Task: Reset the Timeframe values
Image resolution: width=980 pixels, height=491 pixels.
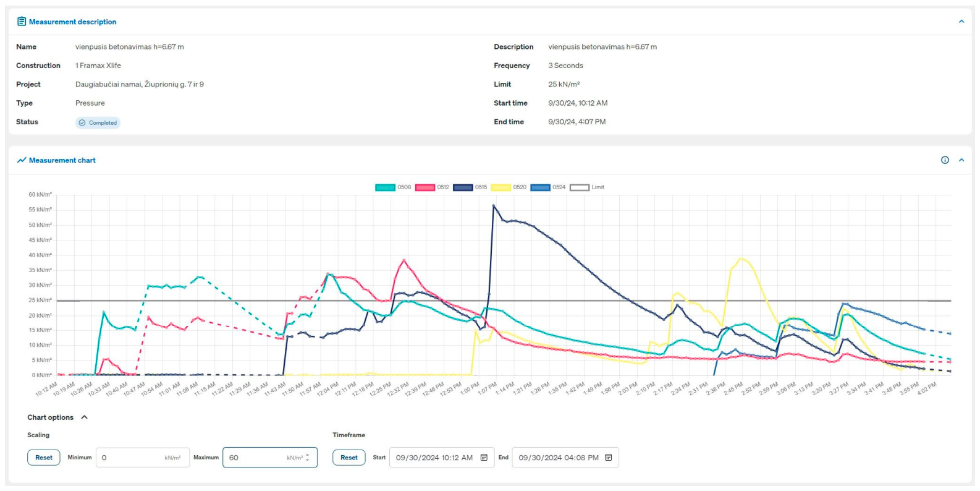Action: click(349, 458)
